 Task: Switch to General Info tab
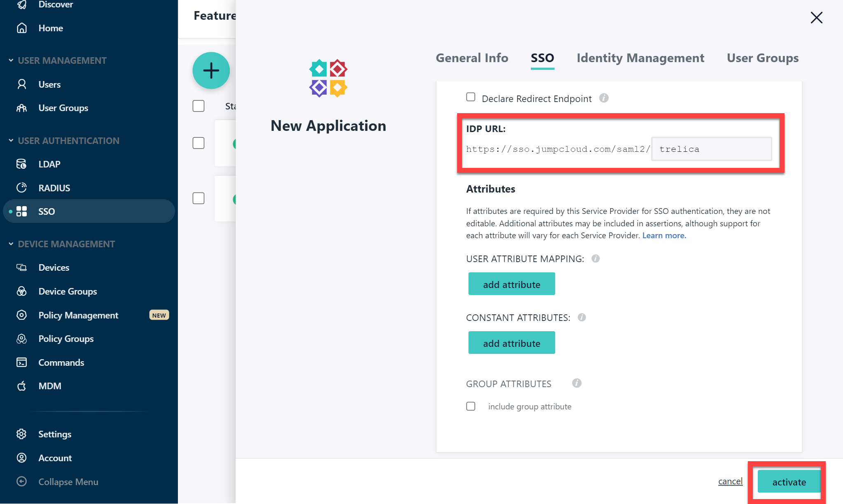point(472,58)
